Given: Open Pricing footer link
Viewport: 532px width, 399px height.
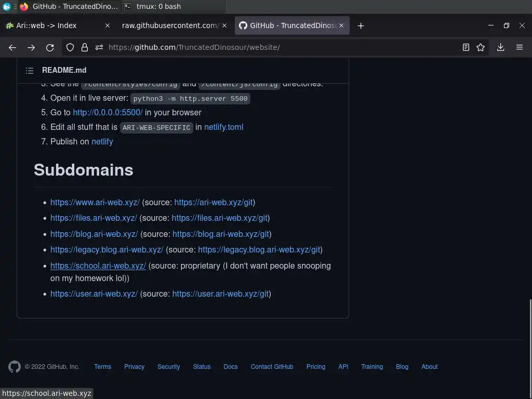Looking at the screenshot, I should click(315, 367).
